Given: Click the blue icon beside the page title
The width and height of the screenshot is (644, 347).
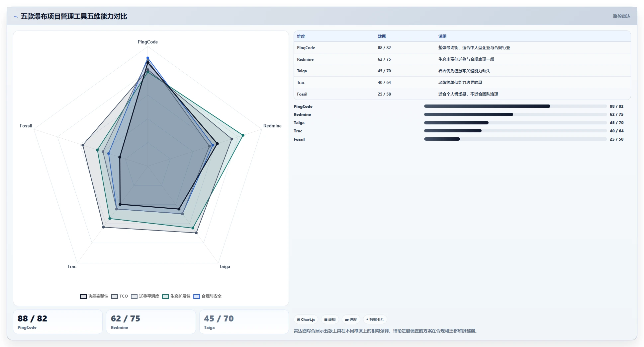Looking at the screenshot, I should pos(16,17).
